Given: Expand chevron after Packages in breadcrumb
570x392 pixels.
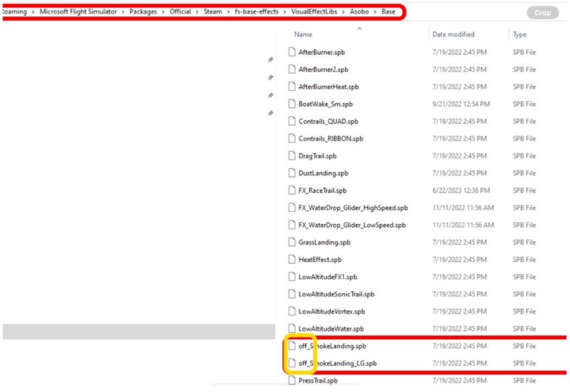Looking at the screenshot, I should click(163, 12).
